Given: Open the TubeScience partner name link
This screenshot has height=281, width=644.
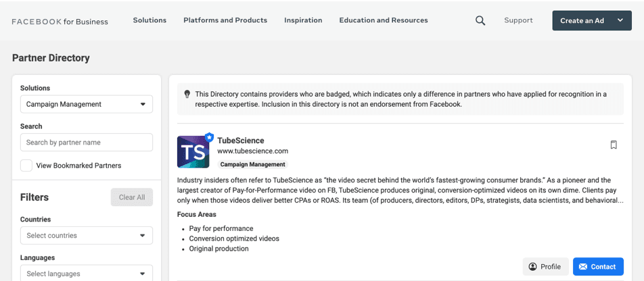Looking at the screenshot, I should (241, 140).
